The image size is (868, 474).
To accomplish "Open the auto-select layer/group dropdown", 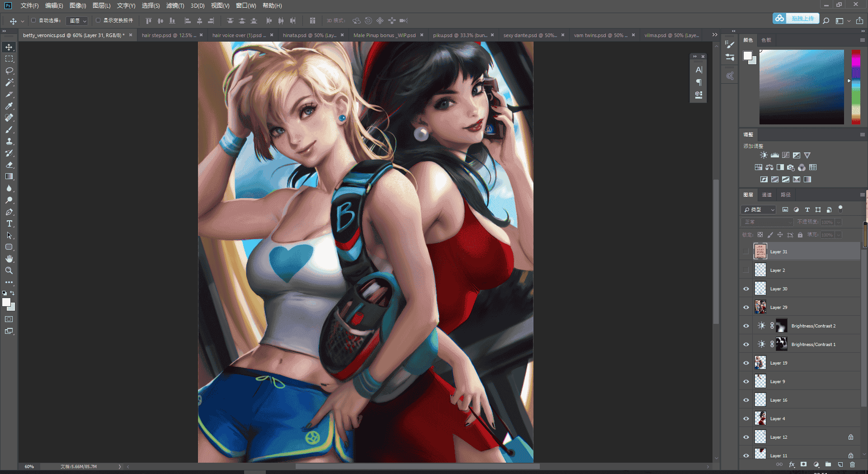I will pyautogui.click(x=77, y=21).
